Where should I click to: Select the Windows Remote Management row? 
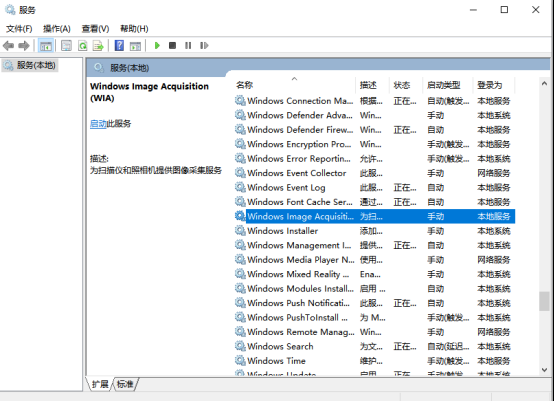tap(375, 332)
